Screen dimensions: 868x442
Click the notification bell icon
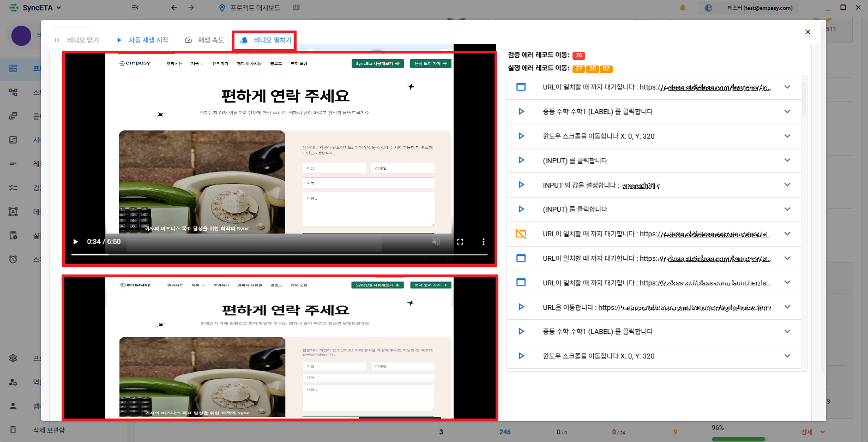pyautogui.click(x=683, y=8)
